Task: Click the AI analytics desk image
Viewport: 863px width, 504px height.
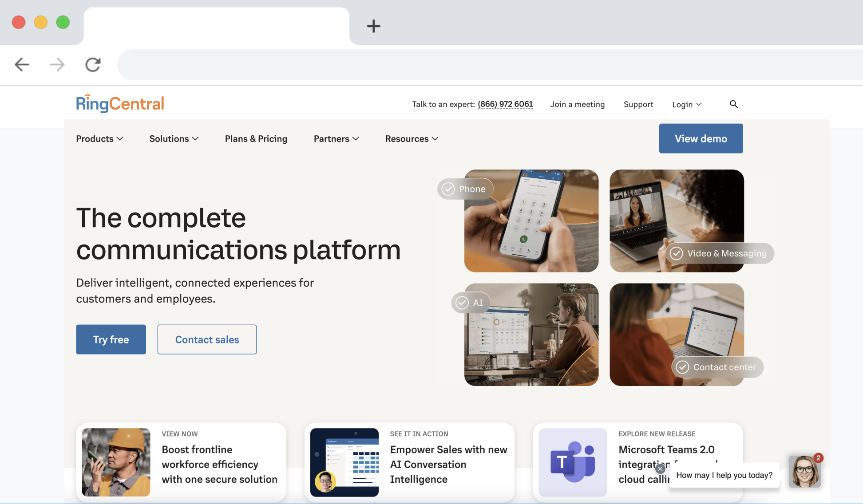Action: tap(531, 335)
